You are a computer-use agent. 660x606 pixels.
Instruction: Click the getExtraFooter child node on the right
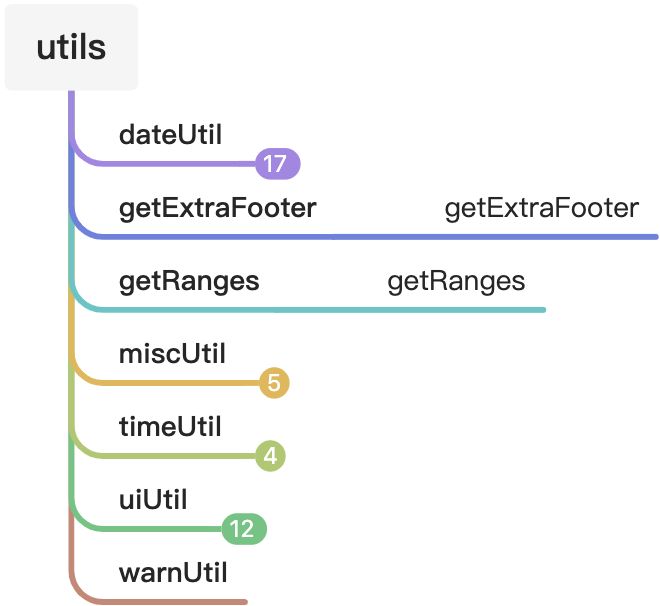click(541, 208)
